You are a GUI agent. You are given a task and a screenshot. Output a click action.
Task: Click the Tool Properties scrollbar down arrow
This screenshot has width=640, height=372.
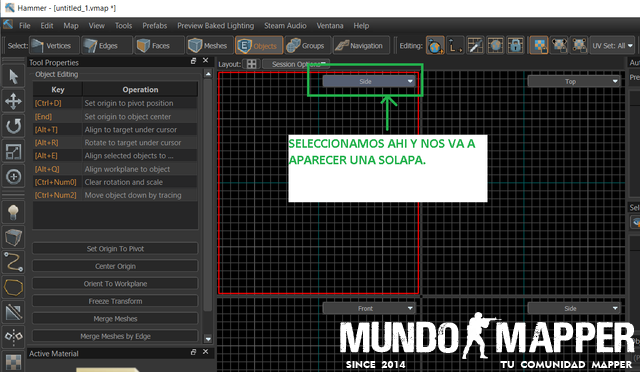(208, 339)
